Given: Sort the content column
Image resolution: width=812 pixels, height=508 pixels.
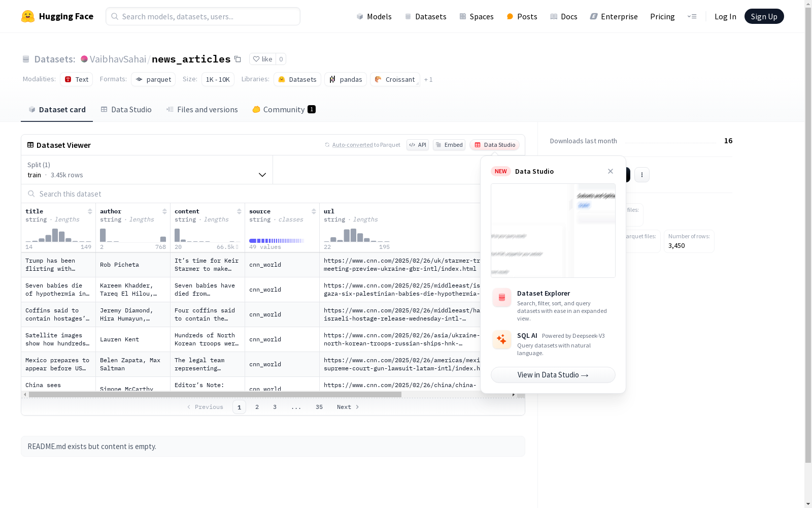Looking at the screenshot, I should click(x=239, y=211).
